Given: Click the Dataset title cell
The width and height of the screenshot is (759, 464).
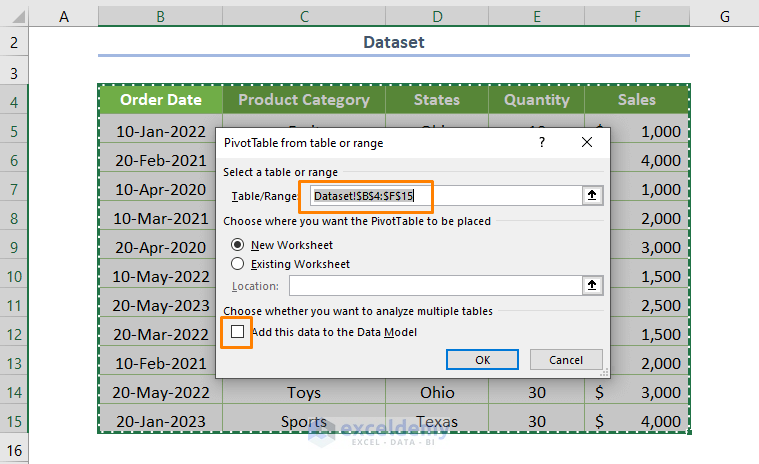Looking at the screenshot, I should [393, 42].
